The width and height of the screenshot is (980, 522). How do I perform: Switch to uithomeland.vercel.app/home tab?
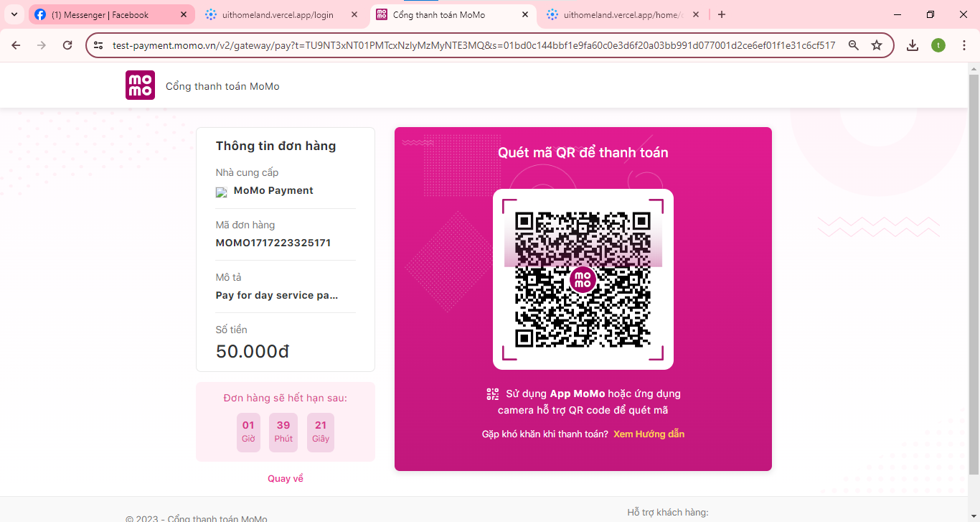[623, 14]
